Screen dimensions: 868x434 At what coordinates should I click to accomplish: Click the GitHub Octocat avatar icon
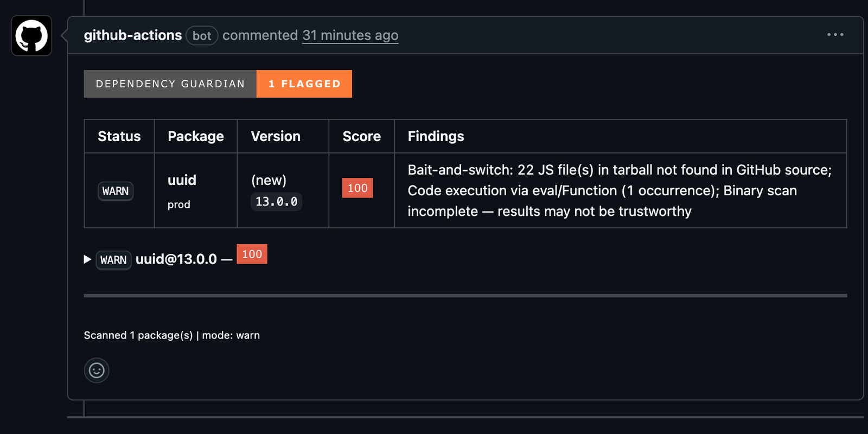[31, 35]
